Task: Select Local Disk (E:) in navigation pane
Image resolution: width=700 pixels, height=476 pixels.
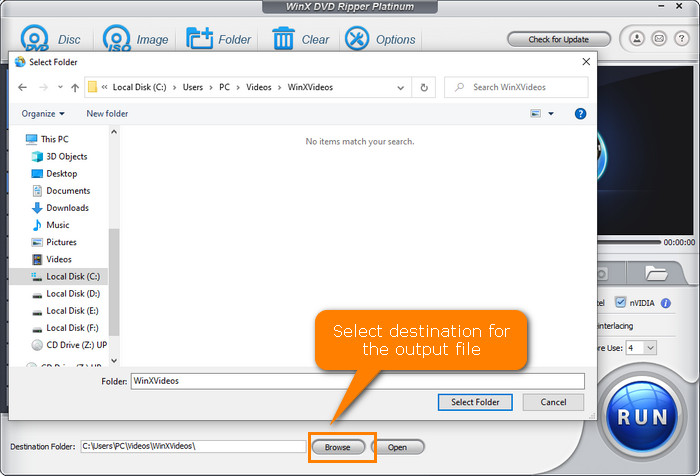Action: coord(65,310)
